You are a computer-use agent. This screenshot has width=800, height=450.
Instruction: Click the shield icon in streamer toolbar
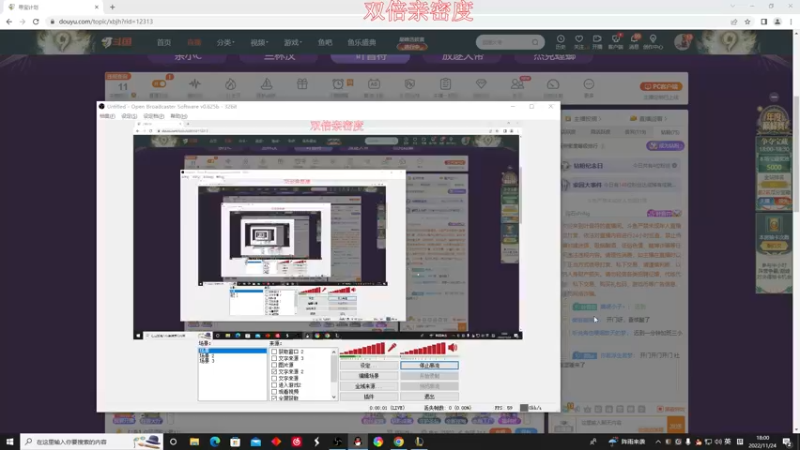click(x=409, y=84)
